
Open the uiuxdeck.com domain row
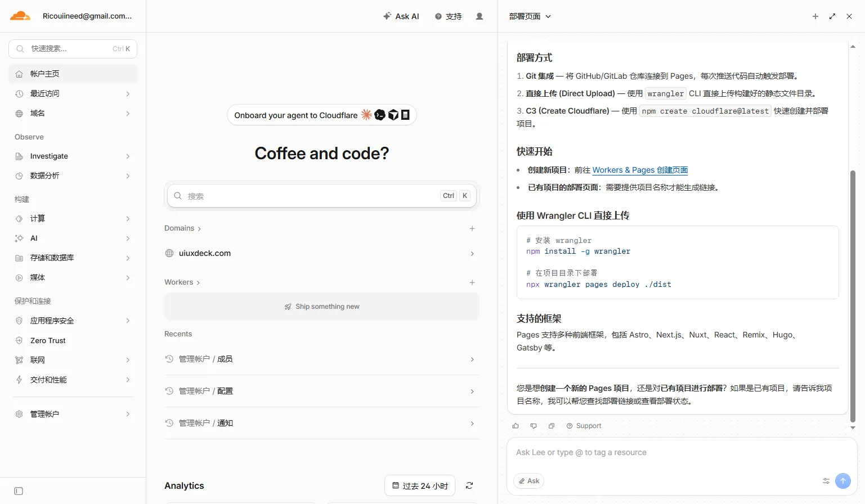pos(322,253)
